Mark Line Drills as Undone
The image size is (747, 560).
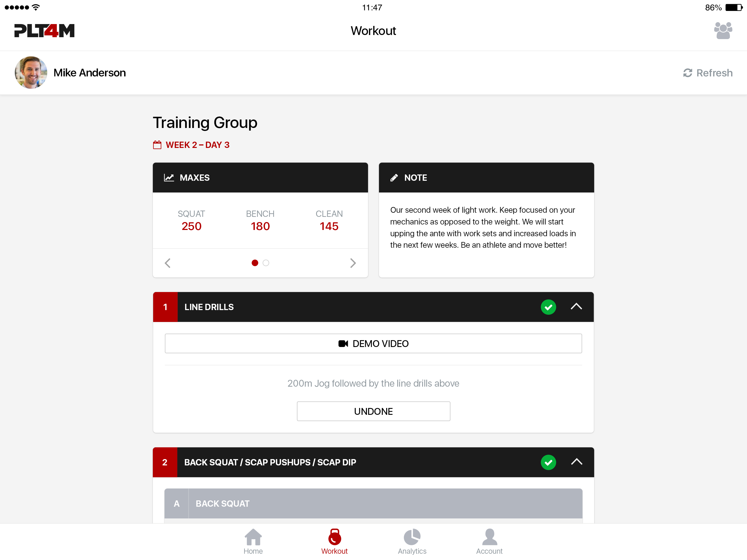click(373, 412)
